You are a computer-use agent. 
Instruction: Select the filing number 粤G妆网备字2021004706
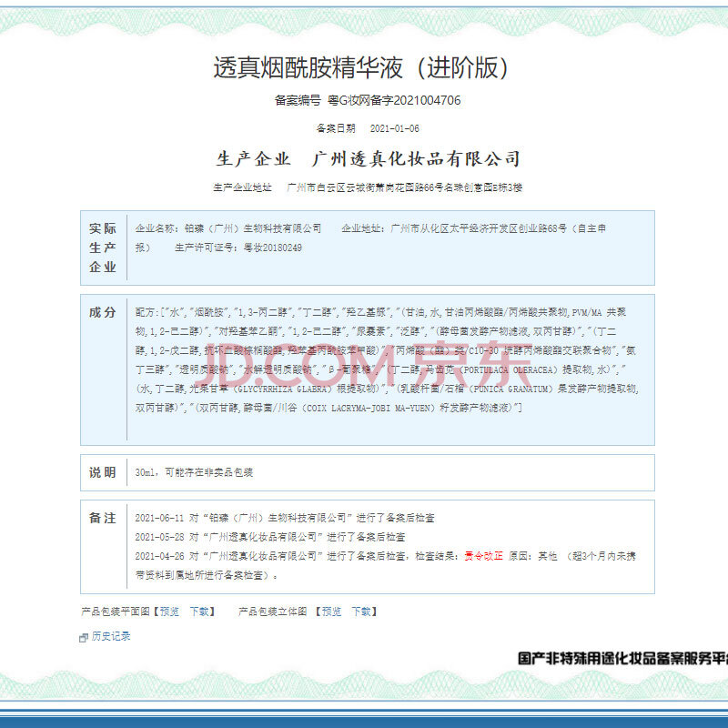click(393, 101)
